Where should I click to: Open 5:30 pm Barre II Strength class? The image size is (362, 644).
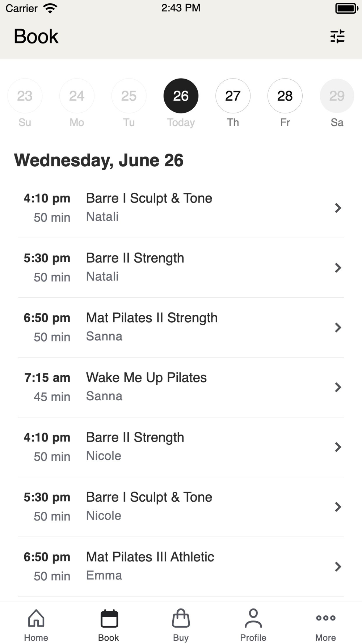tap(181, 268)
